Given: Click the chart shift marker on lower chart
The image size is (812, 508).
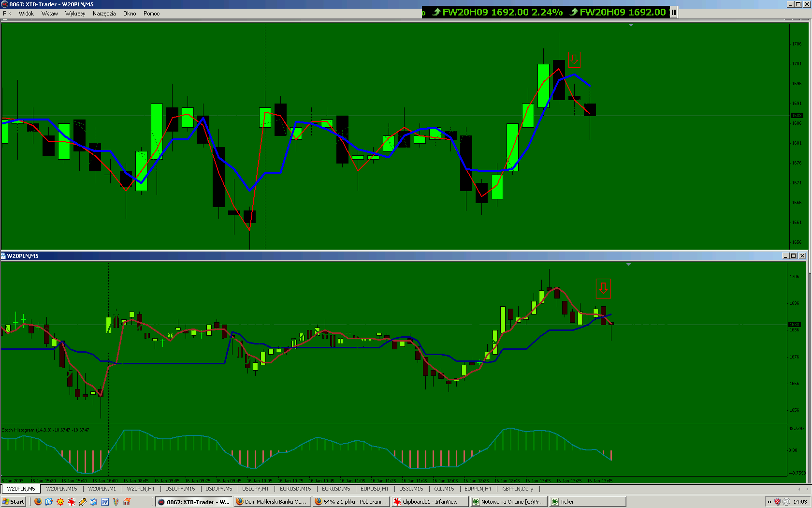Looking at the screenshot, I should click(628, 265).
